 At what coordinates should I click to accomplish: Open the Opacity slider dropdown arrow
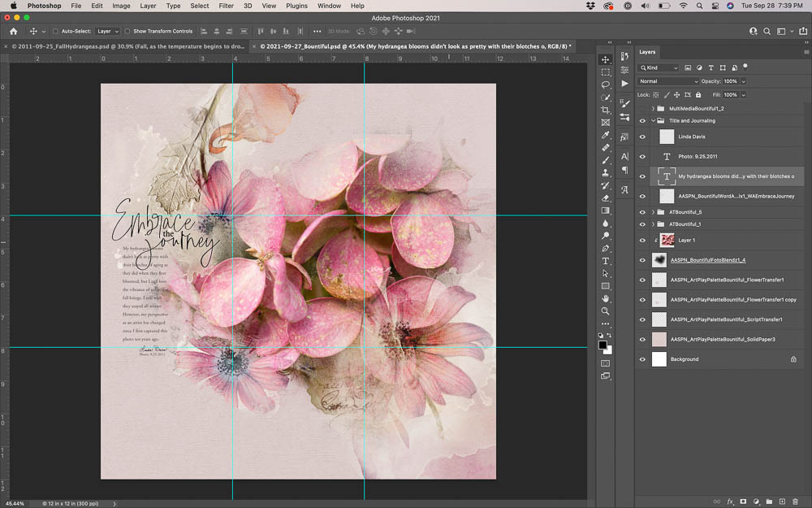click(x=744, y=81)
